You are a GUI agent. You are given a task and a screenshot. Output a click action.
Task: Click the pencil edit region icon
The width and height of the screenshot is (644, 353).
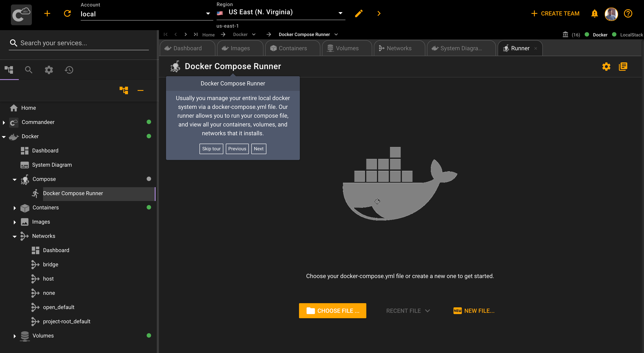click(x=359, y=14)
